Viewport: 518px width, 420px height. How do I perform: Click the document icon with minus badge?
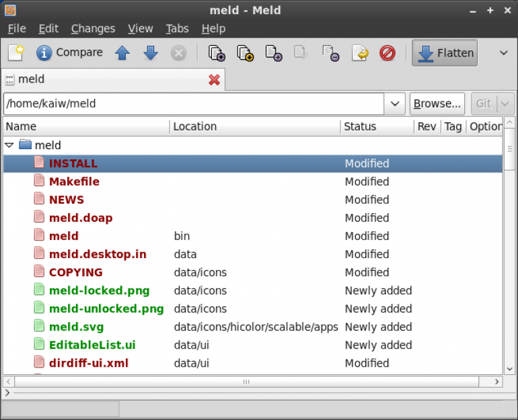pos(330,53)
